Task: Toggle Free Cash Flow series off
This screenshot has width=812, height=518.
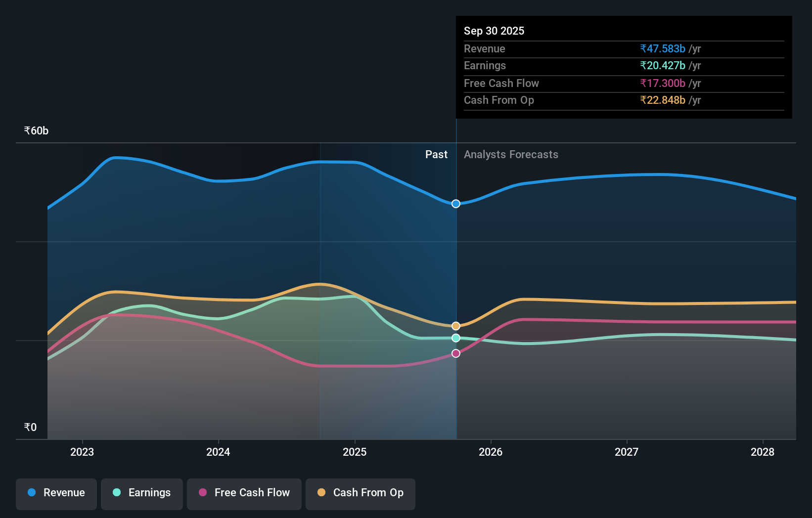Action: click(x=244, y=493)
